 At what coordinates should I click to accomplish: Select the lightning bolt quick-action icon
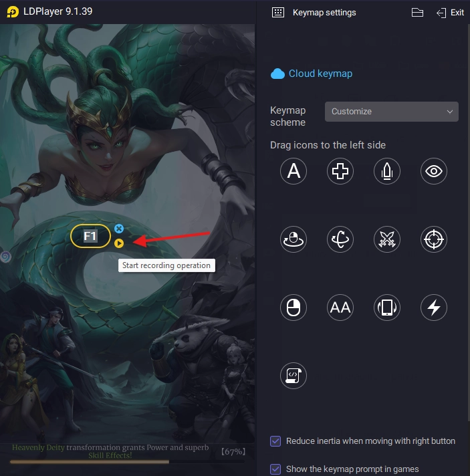tap(434, 308)
